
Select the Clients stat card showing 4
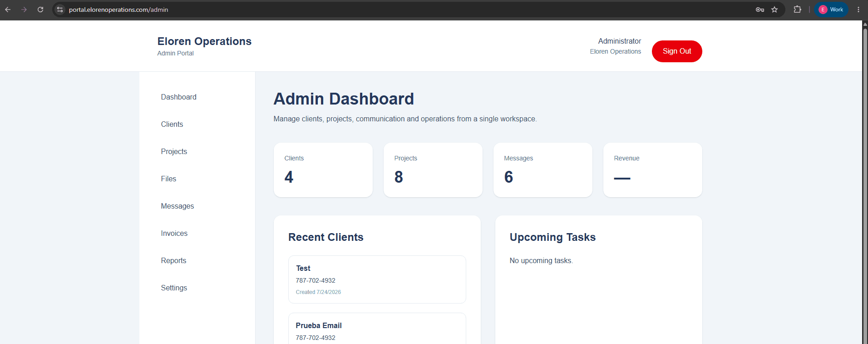[x=323, y=170]
